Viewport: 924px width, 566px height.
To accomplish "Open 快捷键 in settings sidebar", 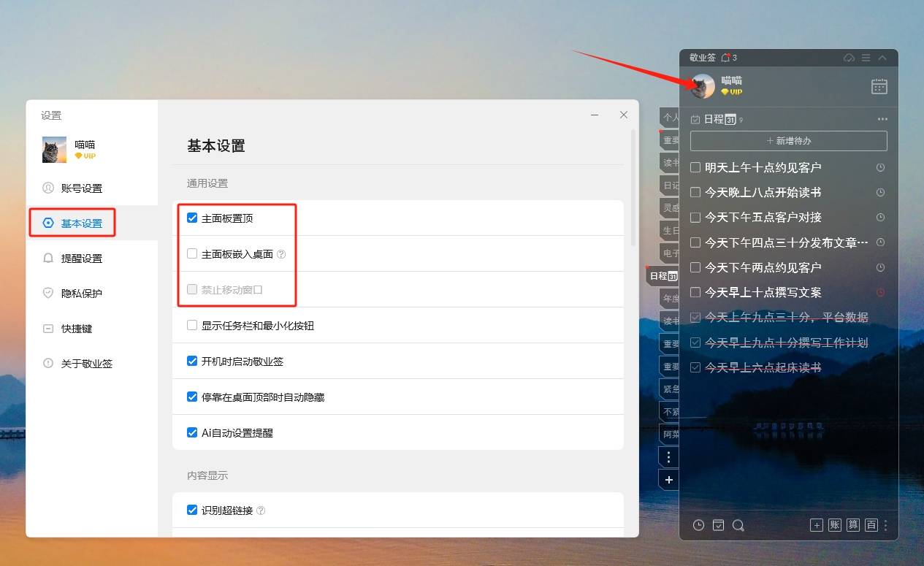I will coord(92,329).
